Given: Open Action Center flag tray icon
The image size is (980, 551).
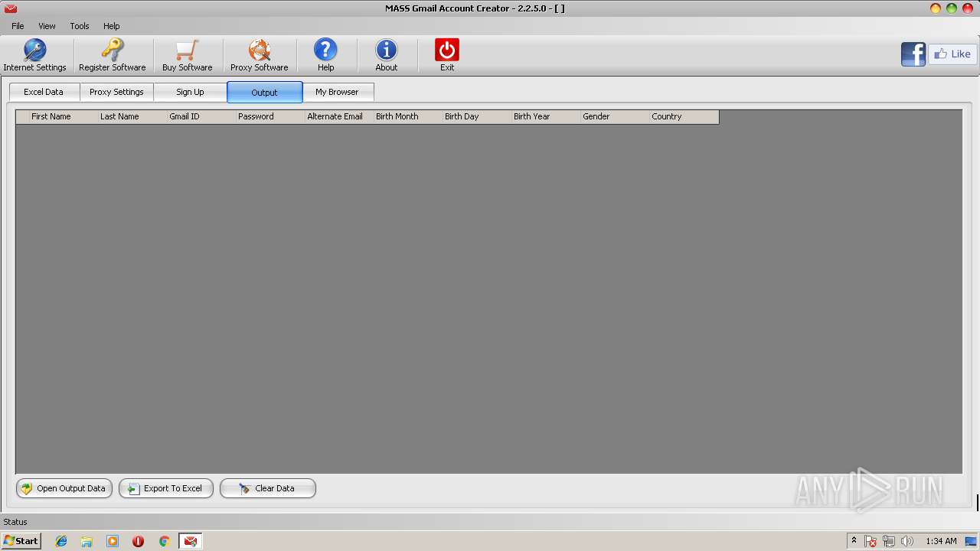Looking at the screenshot, I should pyautogui.click(x=871, y=541).
